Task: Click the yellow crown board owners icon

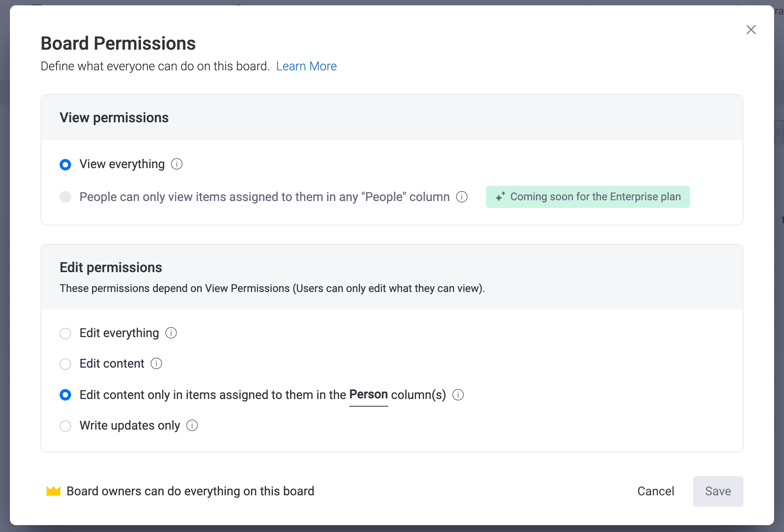Action: coord(53,491)
